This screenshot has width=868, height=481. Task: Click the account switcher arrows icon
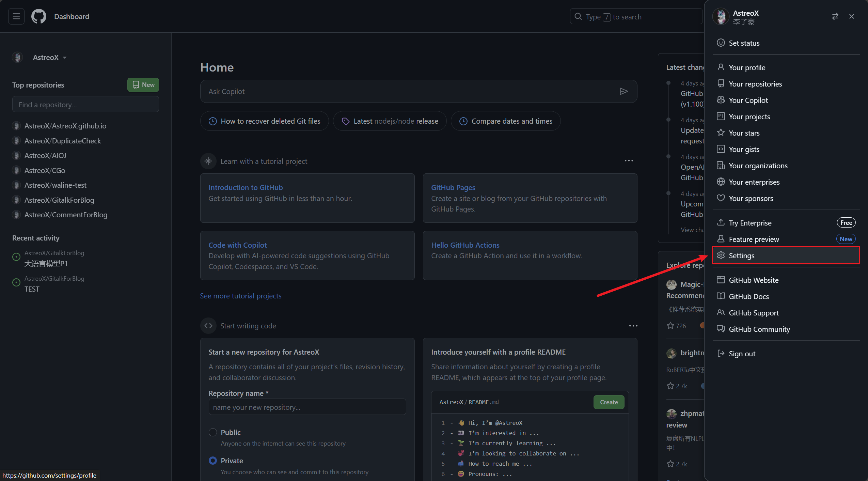tap(835, 16)
